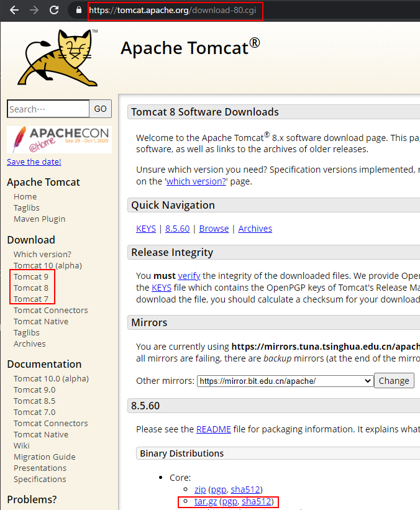420x510 pixels.
Task: Click the Change mirror button
Action: coord(394,381)
